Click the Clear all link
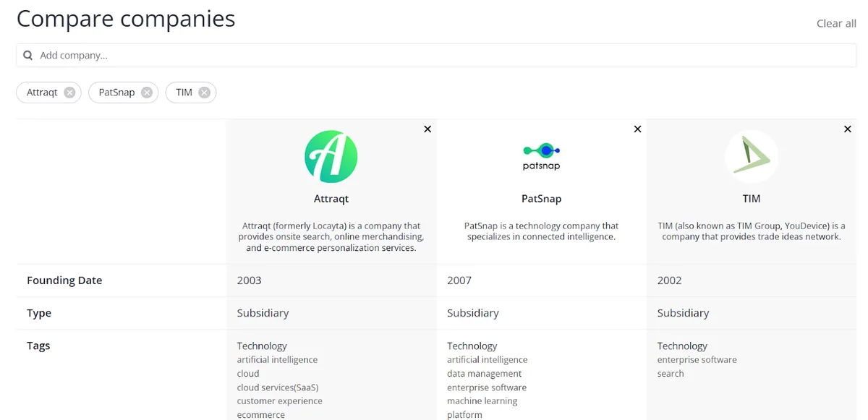 (x=836, y=23)
